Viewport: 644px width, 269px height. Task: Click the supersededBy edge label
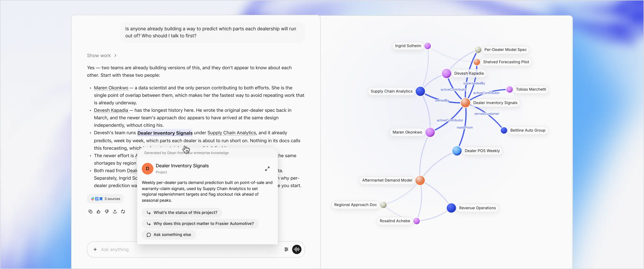pos(474,83)
